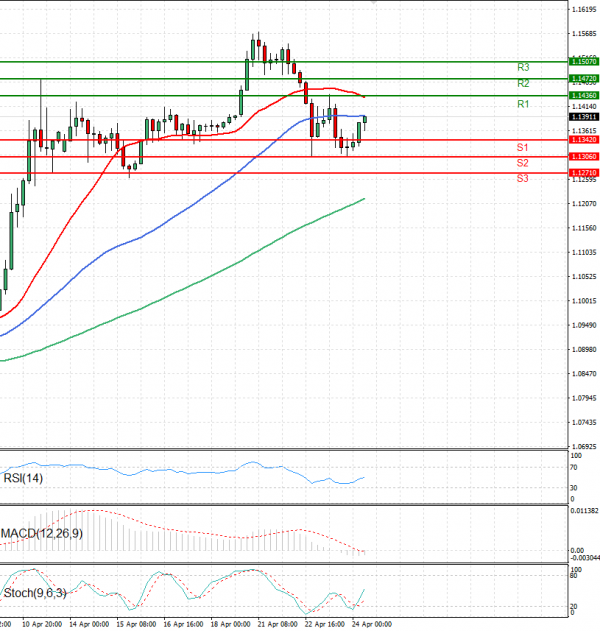
Task: Click the 1.08470 price axis value
Action: (584, 373)
